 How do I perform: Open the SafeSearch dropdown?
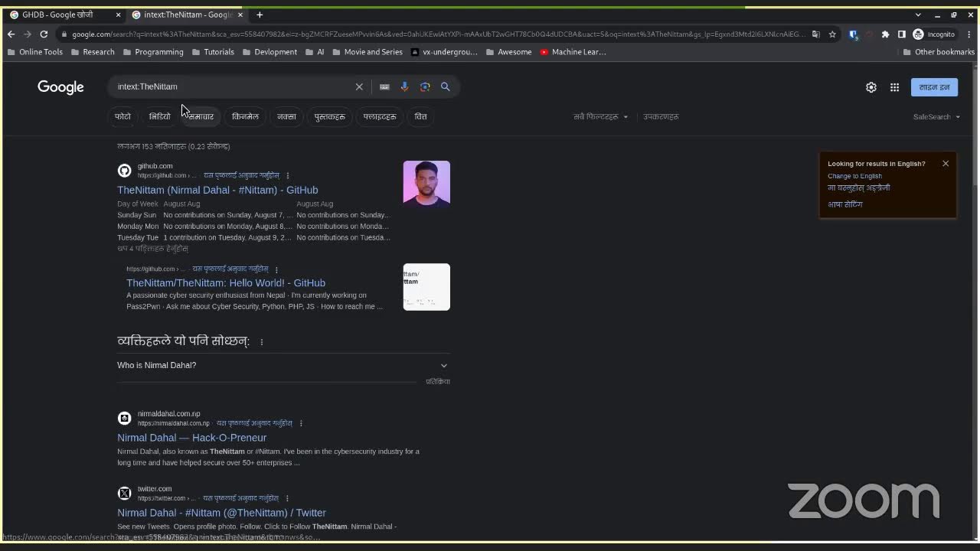pyautogui.click(x=936, y=117)
